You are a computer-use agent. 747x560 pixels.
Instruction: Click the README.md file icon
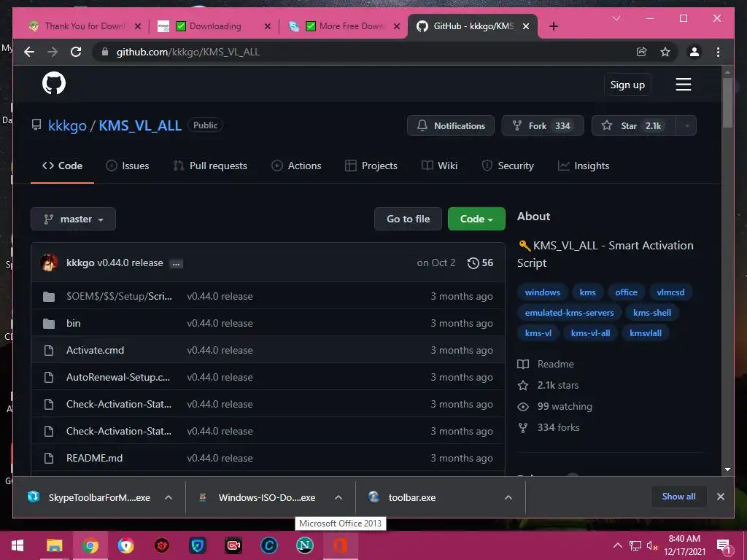click(49, 458)
